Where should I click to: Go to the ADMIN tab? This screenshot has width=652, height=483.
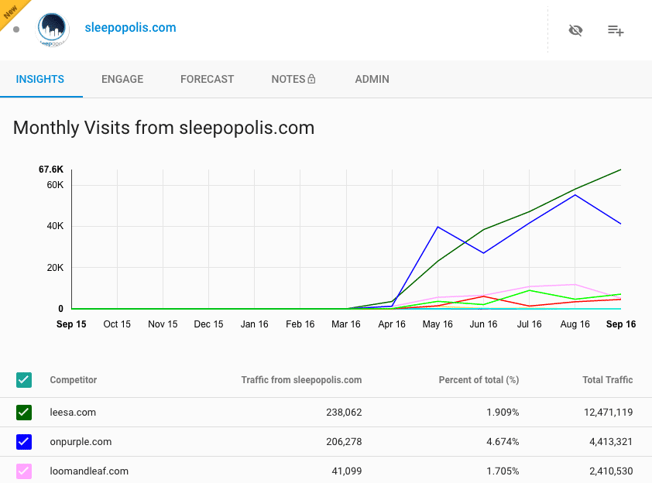(372, 79)
